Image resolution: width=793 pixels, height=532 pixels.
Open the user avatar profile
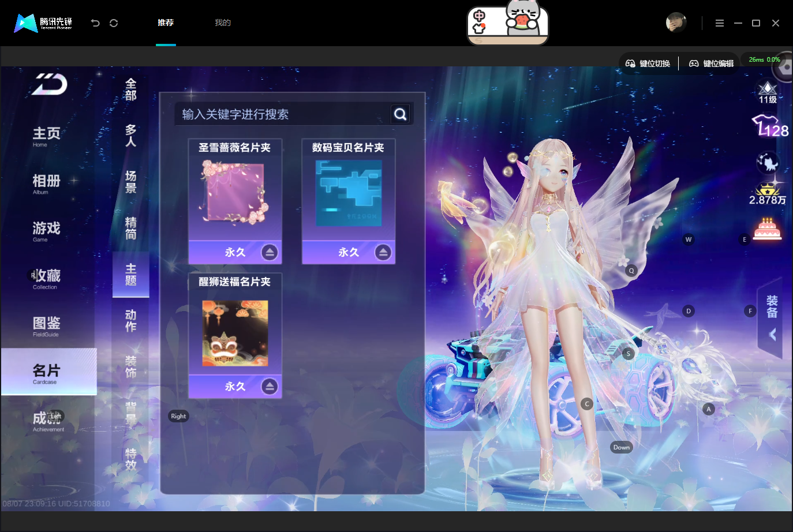(x=676, y=23)
